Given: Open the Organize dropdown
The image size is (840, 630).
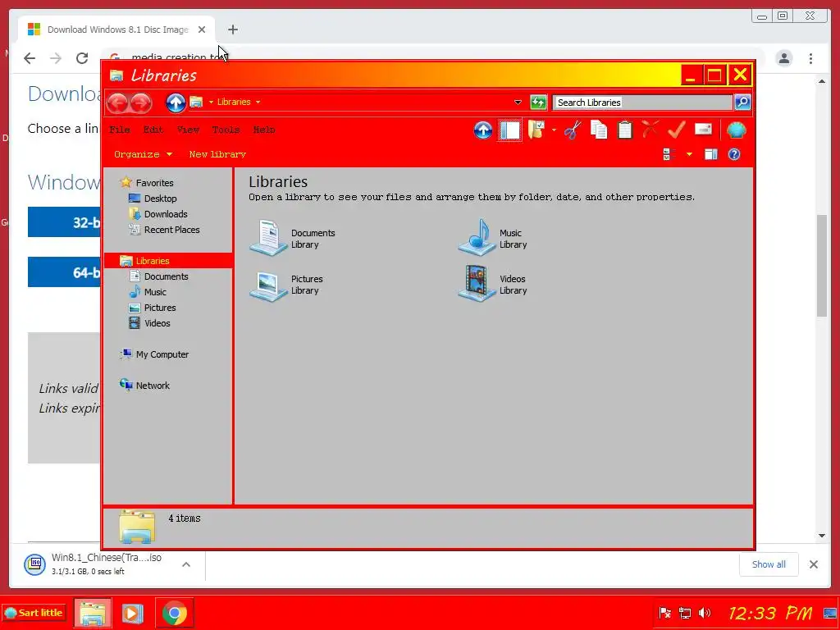Looking at the screenshot, I should [x=143, y=154].
